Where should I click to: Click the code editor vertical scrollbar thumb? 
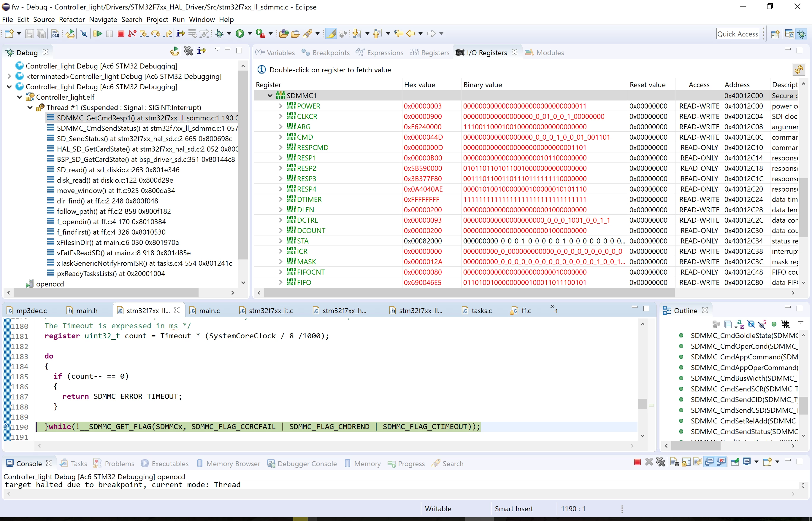pos(642,404)
